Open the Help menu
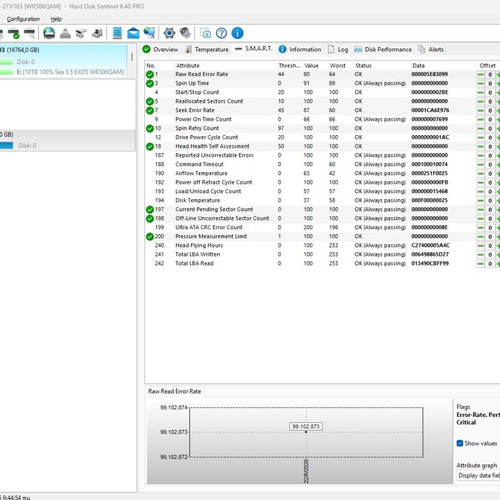Image resolution: width=500 pixels, height=500 pixels. pos(56,19)
